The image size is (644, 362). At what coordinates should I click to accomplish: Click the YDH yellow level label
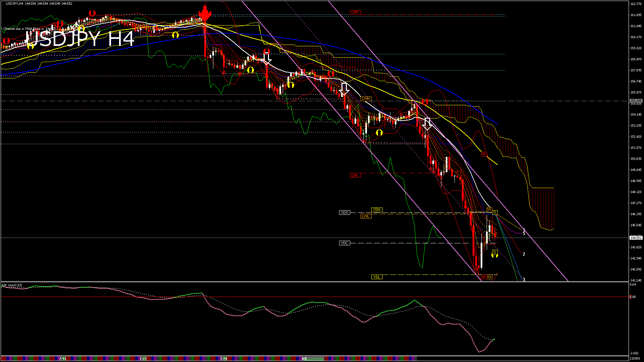coord(377,210)
